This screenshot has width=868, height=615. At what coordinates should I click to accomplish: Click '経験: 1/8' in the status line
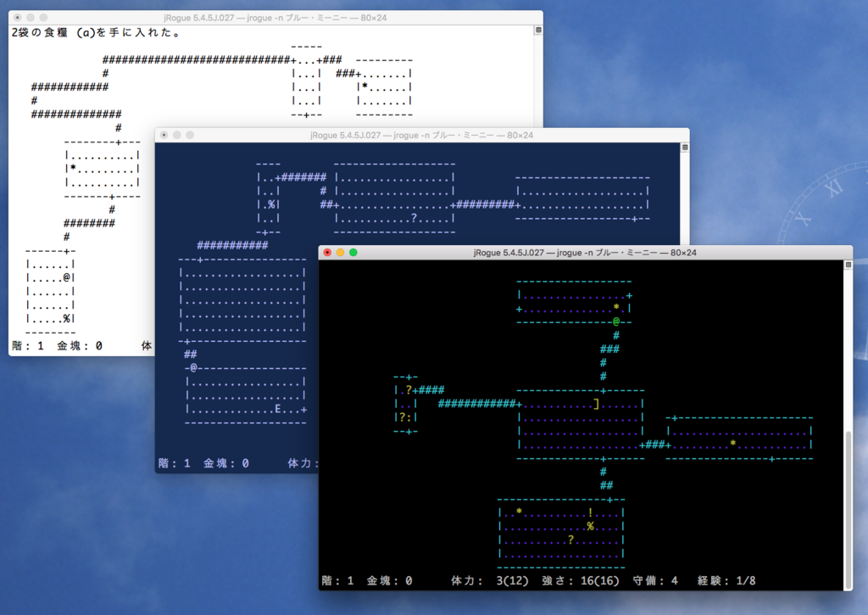tap(726, 581)
